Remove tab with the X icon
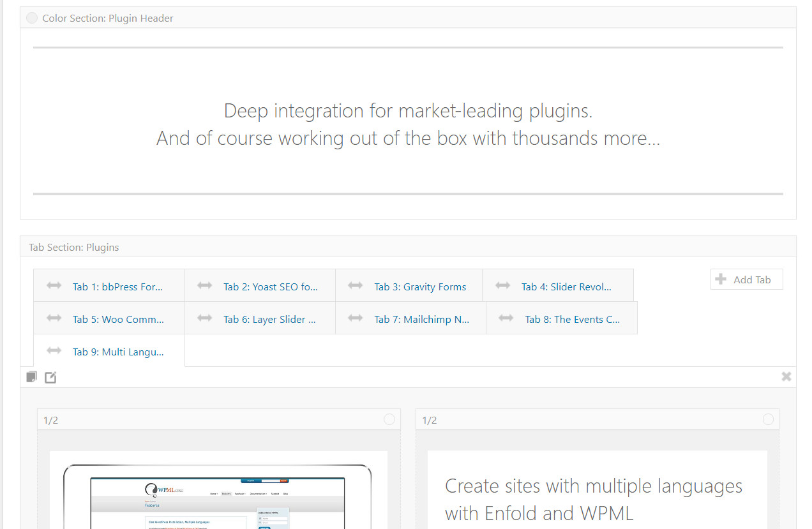The width and height of the screenshot is (812, 529). 786,376
